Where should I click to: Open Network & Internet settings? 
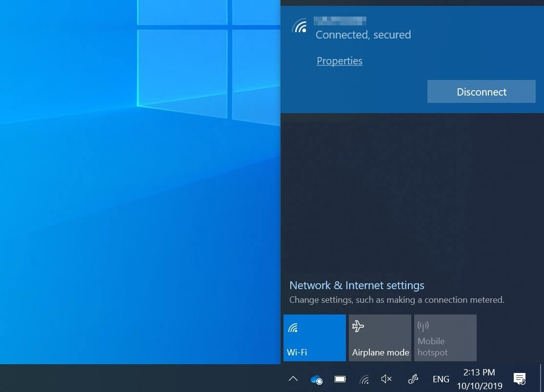357,285
